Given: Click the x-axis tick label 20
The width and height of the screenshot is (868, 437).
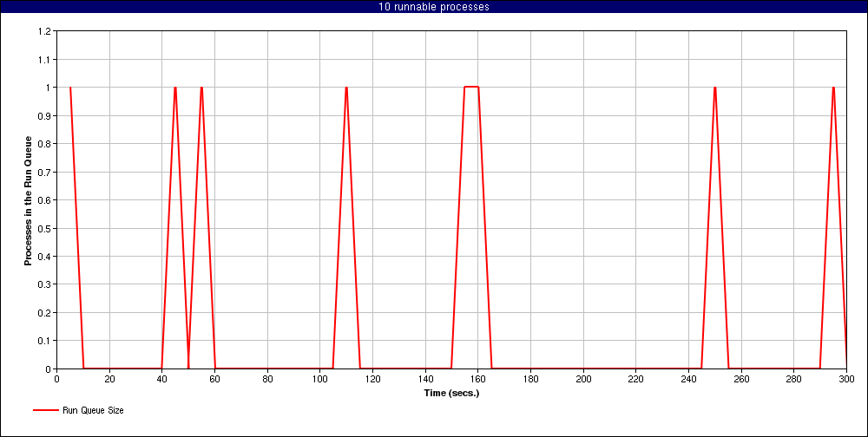Looking at the screenshot, I should pyautogui.click(x=109, y=379).
